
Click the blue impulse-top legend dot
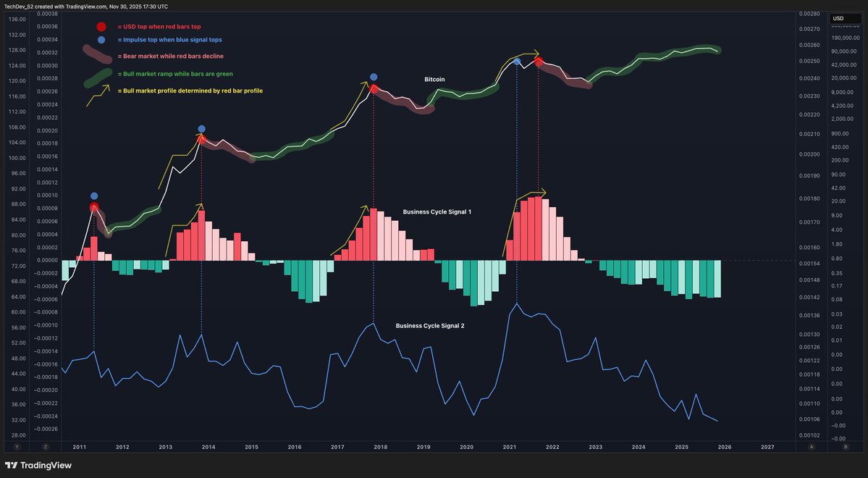pos(101,40)
